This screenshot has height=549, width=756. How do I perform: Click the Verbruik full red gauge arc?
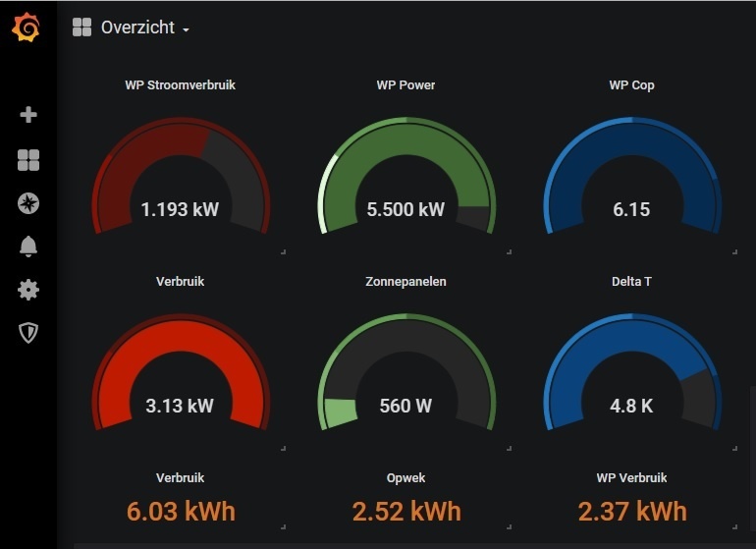pos(181,335)
